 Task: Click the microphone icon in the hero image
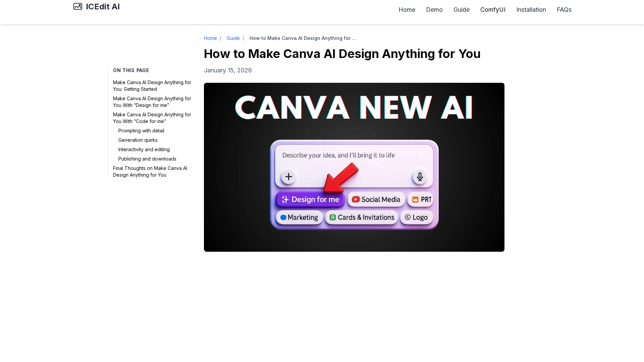[x=420, y=177]
